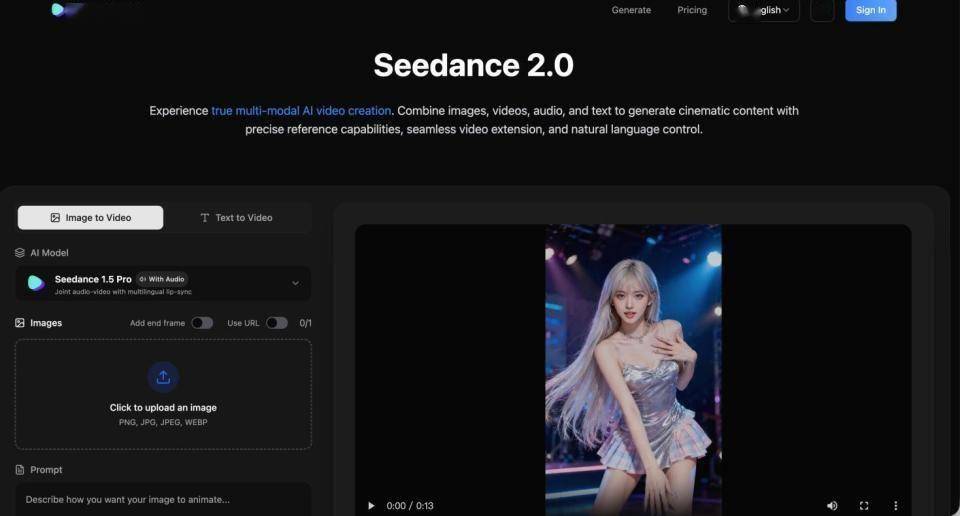Go to the Pricing page

pyautogui.click(x=692, y=10)
